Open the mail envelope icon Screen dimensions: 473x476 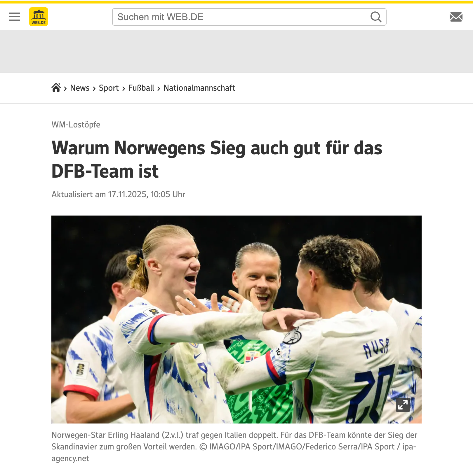[x=456, y=17]
